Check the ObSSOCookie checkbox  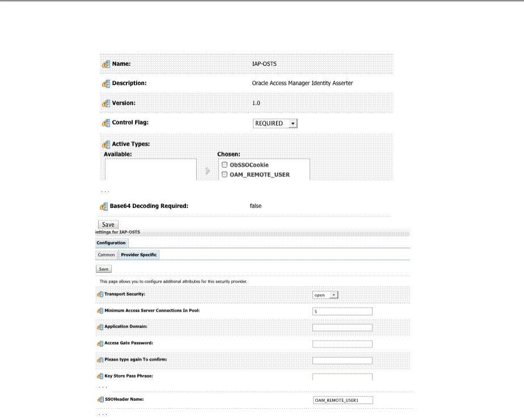[x=225, y=165]
